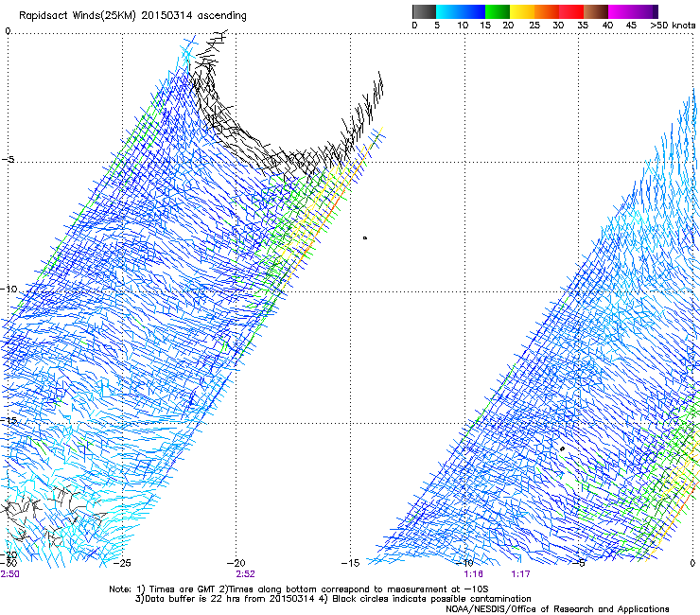Click the black contamination circle near 7S, 14W
This screenshot has height=615, width=700.
click(x=365, y=238)
